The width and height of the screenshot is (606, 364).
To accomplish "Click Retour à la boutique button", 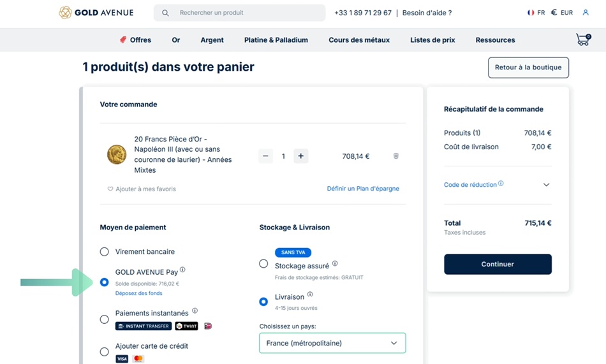I will click(x=528, y=68).
